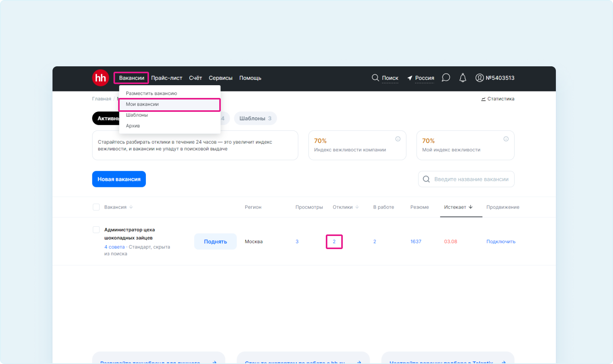Open notifications bell icon
The height and width of the screenshot is (364, 613).
463,78
